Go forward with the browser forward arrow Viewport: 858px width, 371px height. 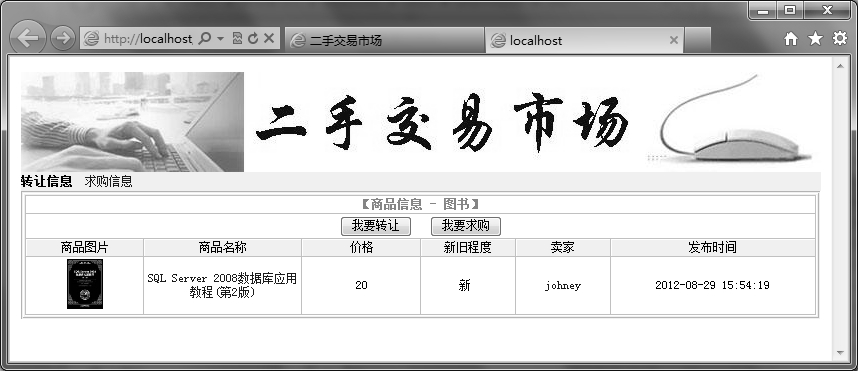62,38
